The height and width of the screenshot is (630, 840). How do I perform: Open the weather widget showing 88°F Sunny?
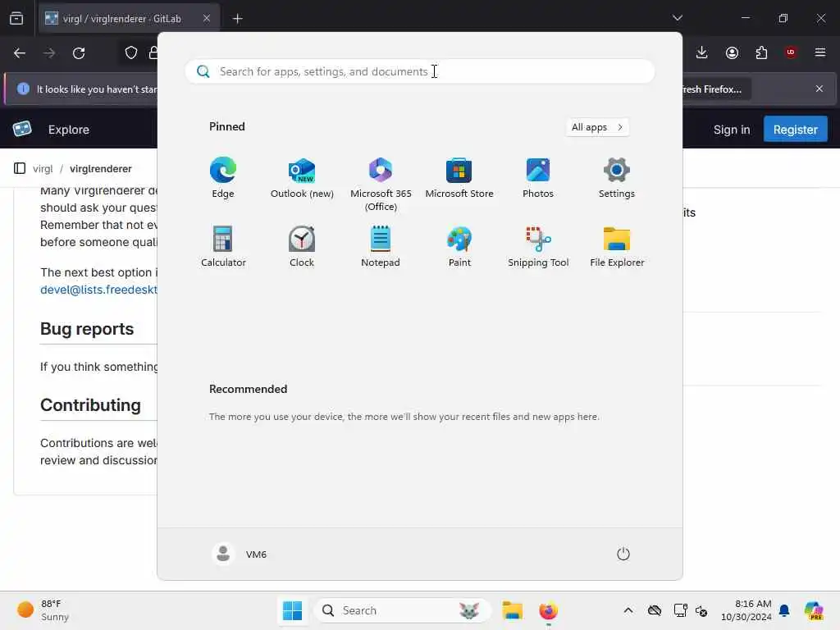pyautogui.click(x=43, y=610)
